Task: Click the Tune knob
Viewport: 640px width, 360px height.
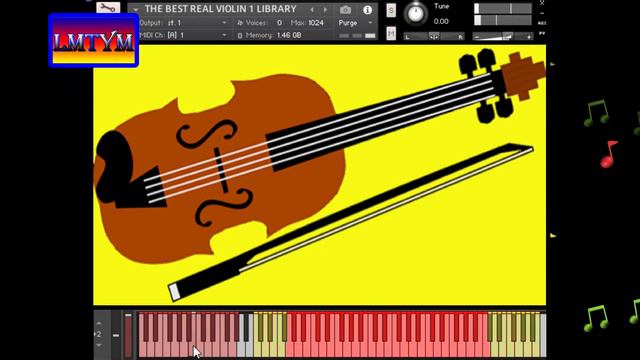Action: tap(416, 13)
